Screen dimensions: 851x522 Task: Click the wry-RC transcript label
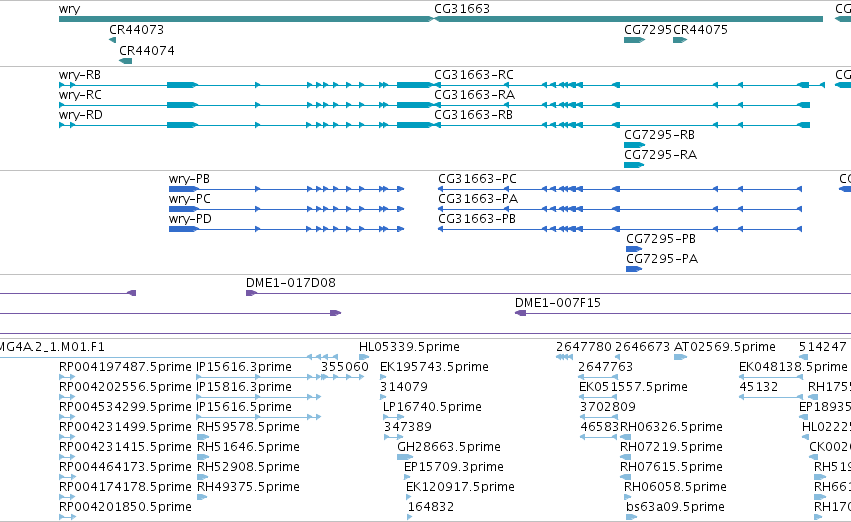80,95
